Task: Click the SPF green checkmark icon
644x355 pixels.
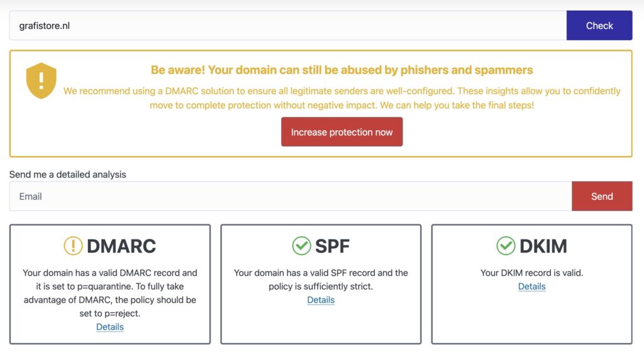Action: click(x=302, y=246)
